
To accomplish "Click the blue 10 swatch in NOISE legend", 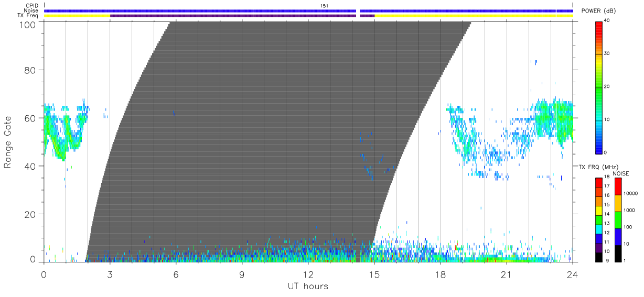I will (x=618, y=237).
